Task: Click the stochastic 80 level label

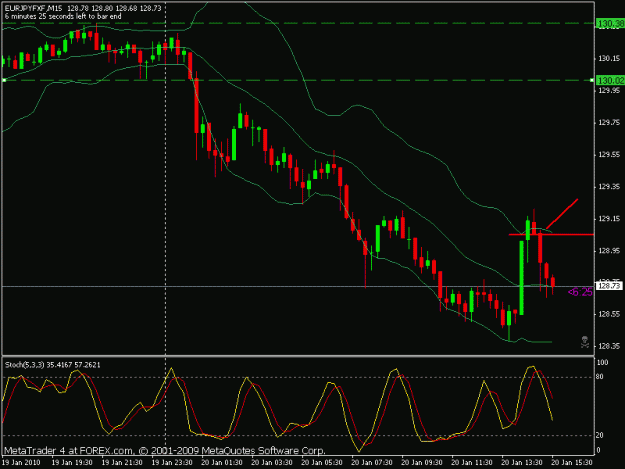Action: point(600,377)
